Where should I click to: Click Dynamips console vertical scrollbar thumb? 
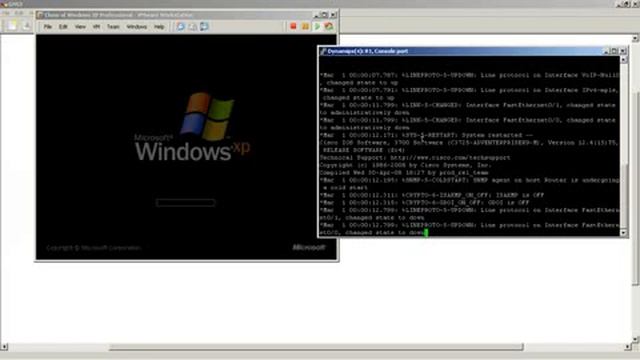tap(624, 196)
